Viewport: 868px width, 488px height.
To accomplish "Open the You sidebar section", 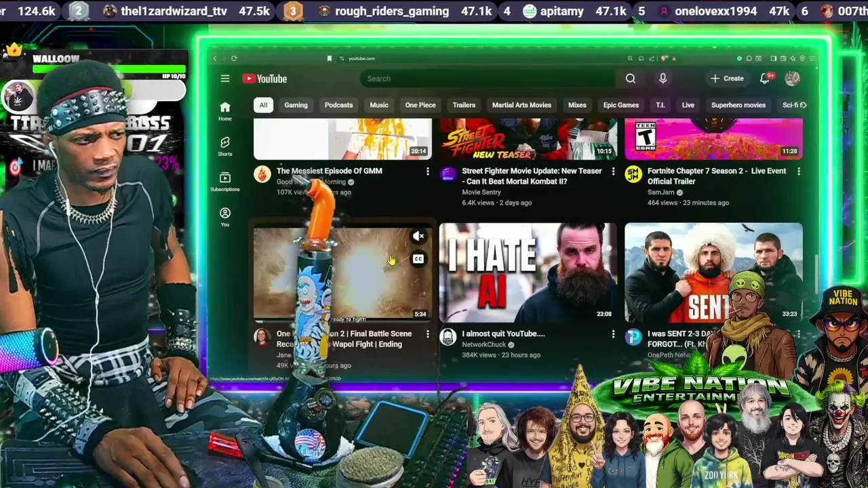I will coord(225,217).
